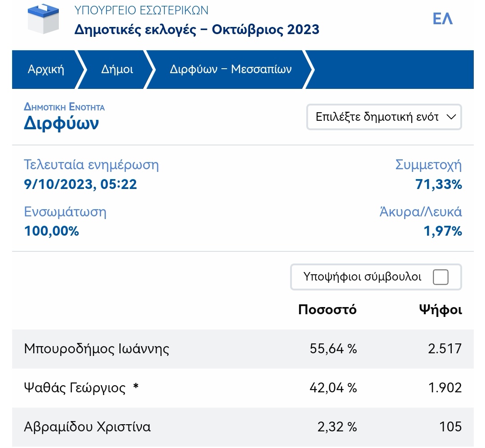Click the Άκυρα/Λευκά 1,97% value
The height and width of the screenshot is (448, 485).
coord(442,231)
